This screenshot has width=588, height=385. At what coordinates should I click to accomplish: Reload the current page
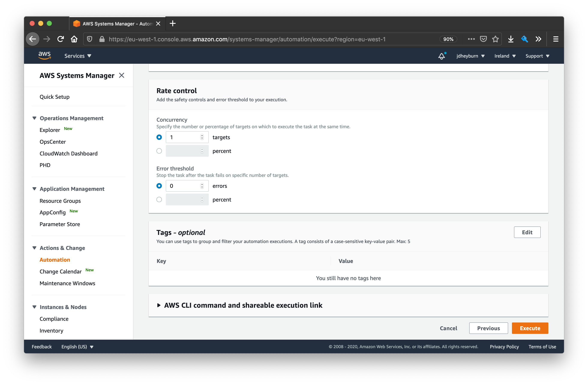60,39
